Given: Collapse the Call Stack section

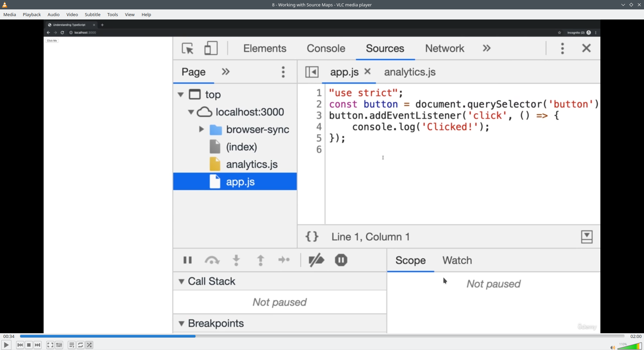Looking at the screenshot, I should click(181, 281).
